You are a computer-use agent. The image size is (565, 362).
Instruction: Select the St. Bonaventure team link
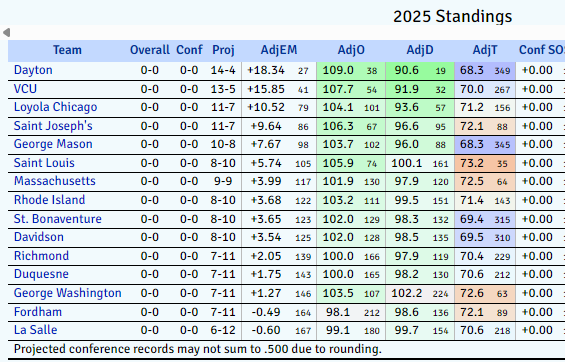[x=58, y=219]
